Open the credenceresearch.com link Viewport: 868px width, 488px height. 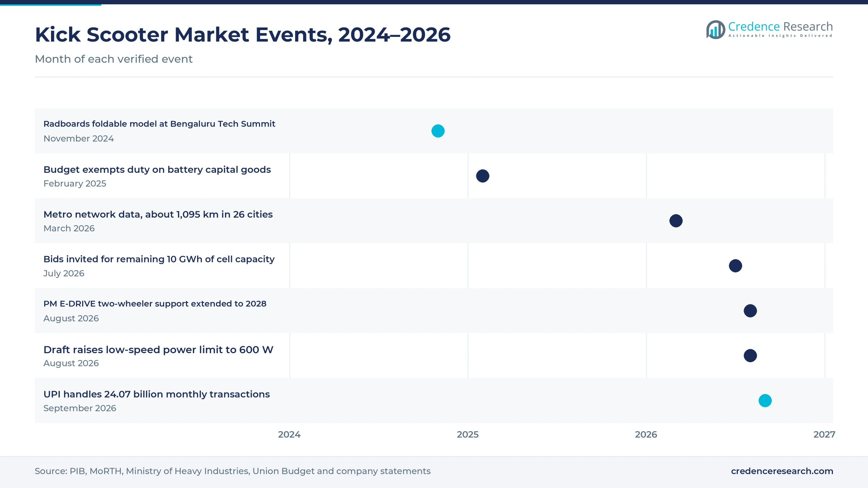[x=782, y=471]
